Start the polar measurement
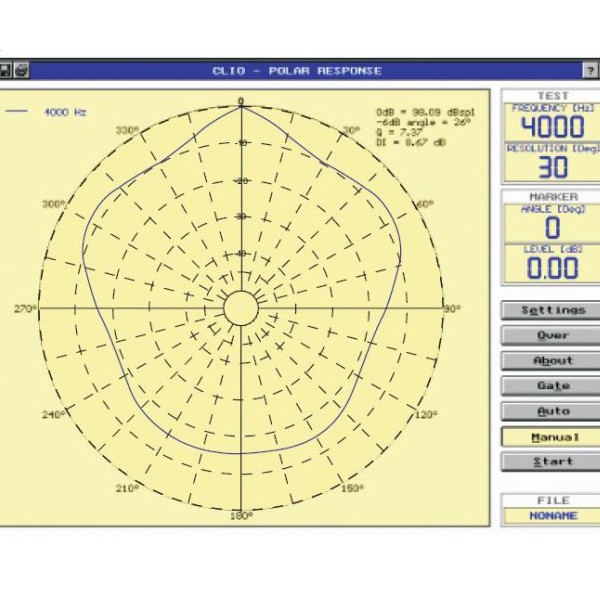Viewport: 600px width, 600px height. pos(552,462)
